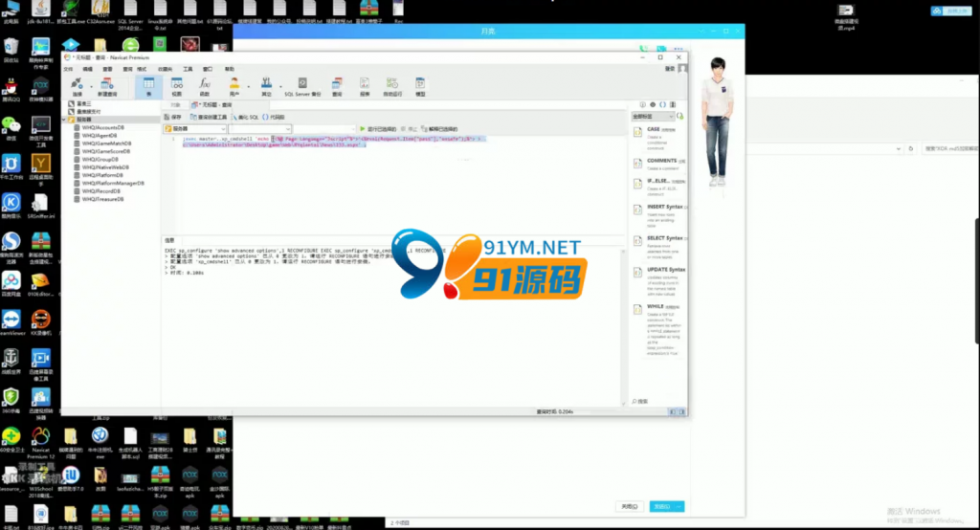This screenshot has height=530, width=980.
Task: Open the WeChat desktop icon
Action: point(11,128)
